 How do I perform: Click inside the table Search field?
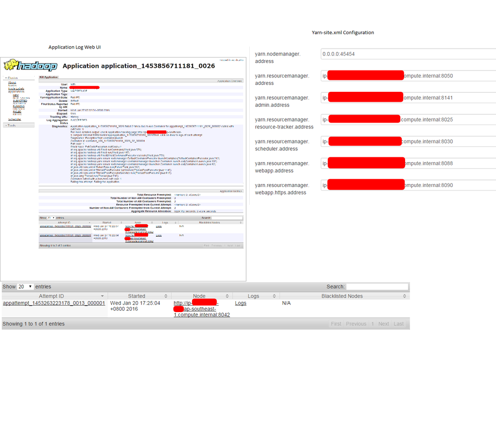pyautogui.click(x=377, y=286)
